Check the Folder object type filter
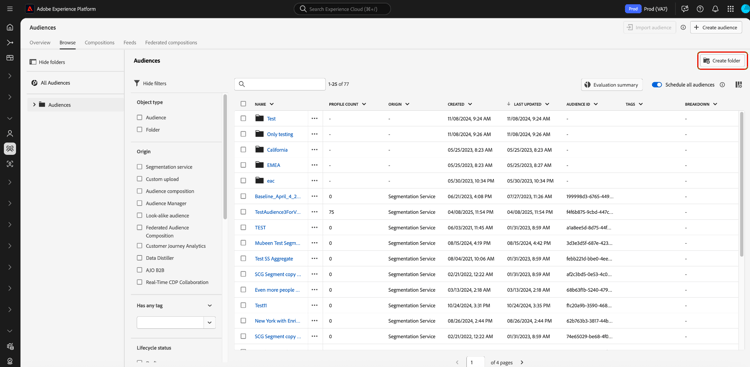The width and height of the screenshot is (750, 367). point(139,130)
